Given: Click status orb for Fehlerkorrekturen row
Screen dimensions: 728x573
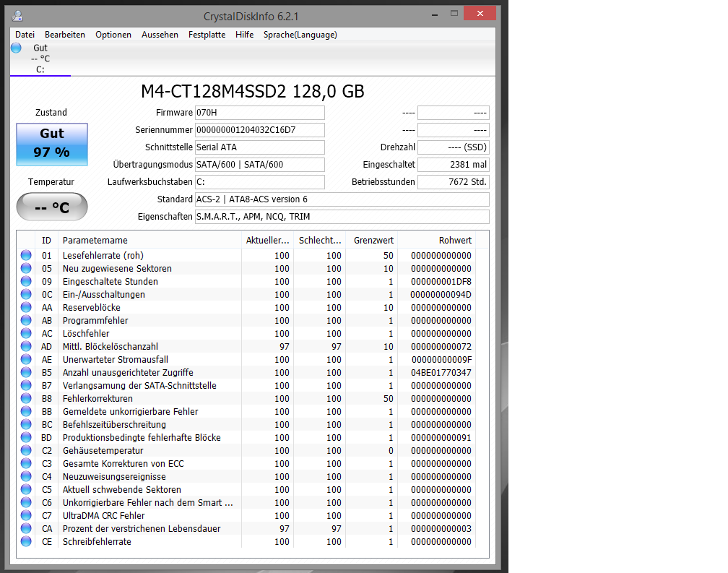Looking at the screenshot, I should click(26, 398).
